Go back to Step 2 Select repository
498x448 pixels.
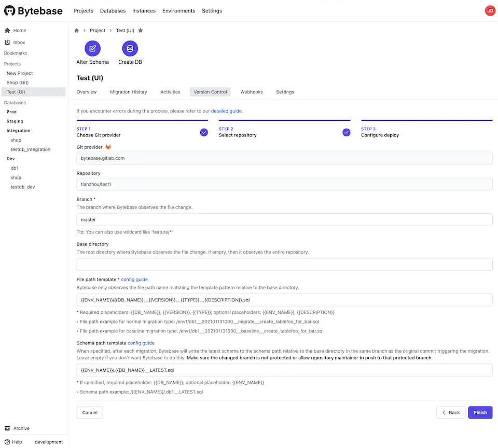pos(238,135)
